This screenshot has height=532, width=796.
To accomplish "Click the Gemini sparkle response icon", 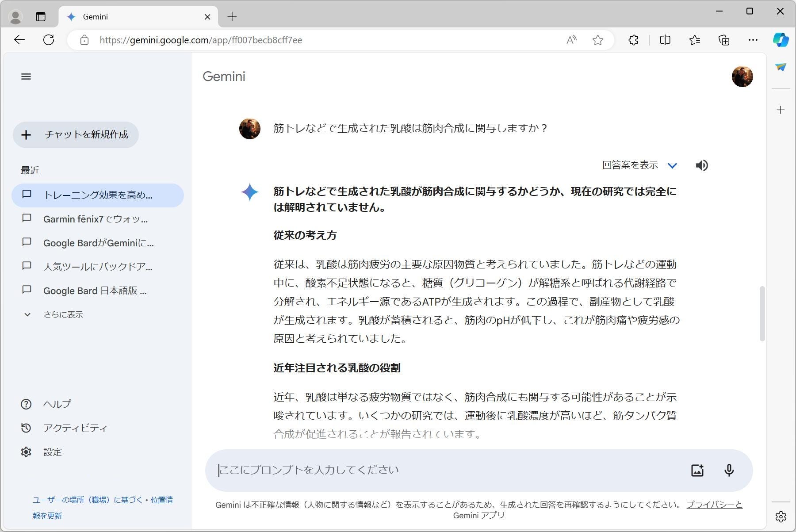I will [x=250, y=192].
